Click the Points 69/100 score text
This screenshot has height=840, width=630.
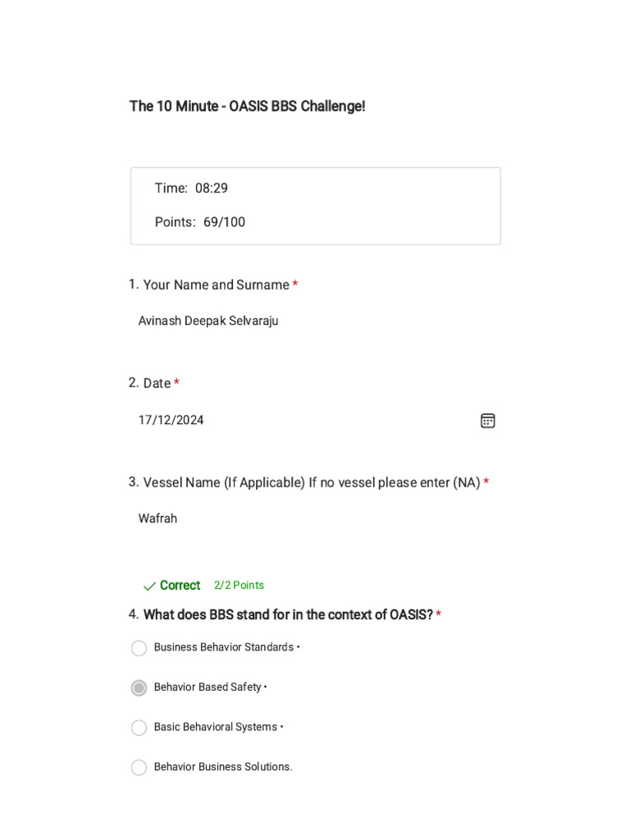(x=200, y=222)
